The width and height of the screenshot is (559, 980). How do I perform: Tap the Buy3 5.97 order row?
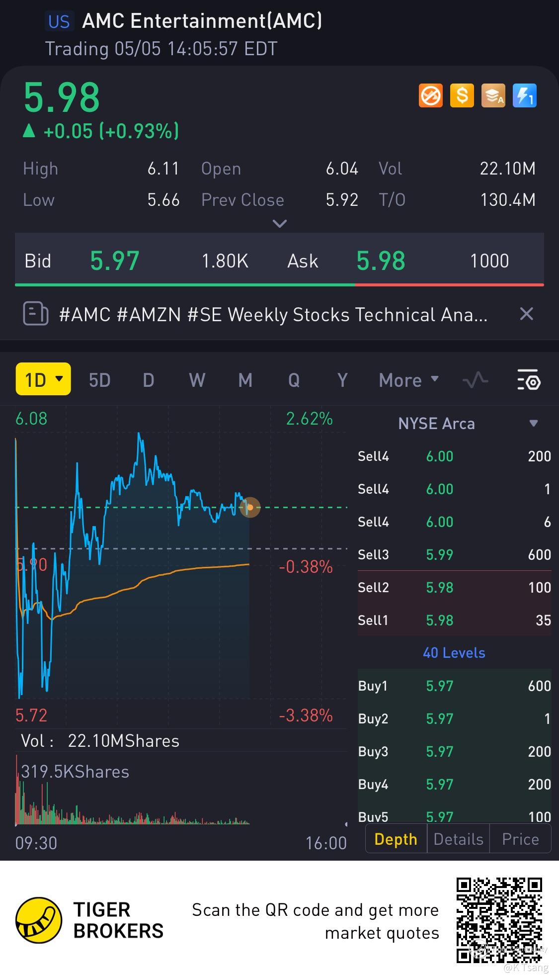(454, 751)
